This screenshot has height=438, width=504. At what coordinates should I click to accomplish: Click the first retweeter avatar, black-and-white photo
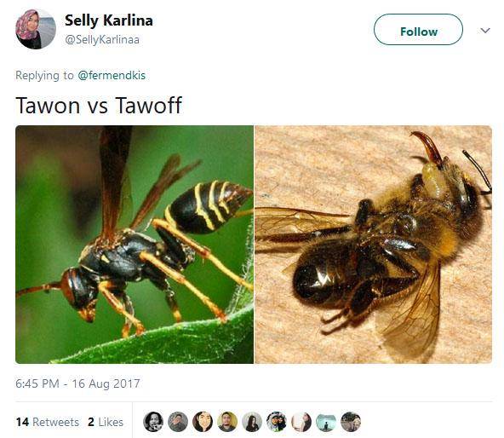coord(153,422)
